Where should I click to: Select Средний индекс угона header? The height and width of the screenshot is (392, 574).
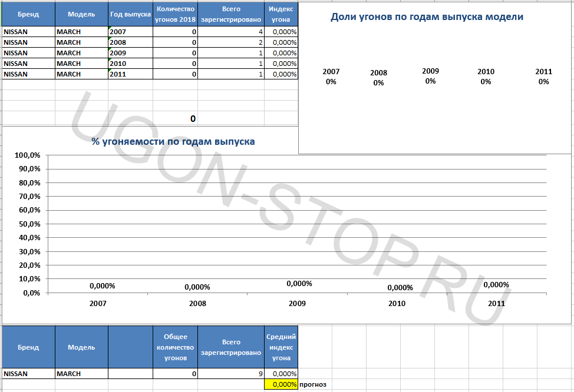(281, 347)
